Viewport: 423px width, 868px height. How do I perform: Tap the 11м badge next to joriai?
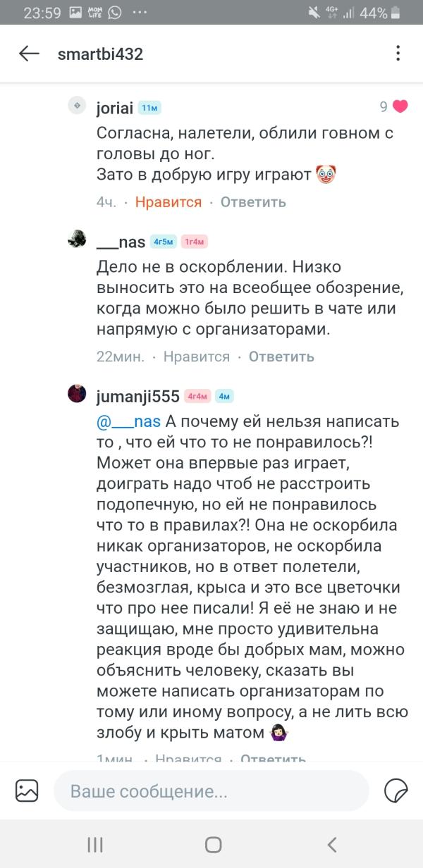[x=149, y=108]
